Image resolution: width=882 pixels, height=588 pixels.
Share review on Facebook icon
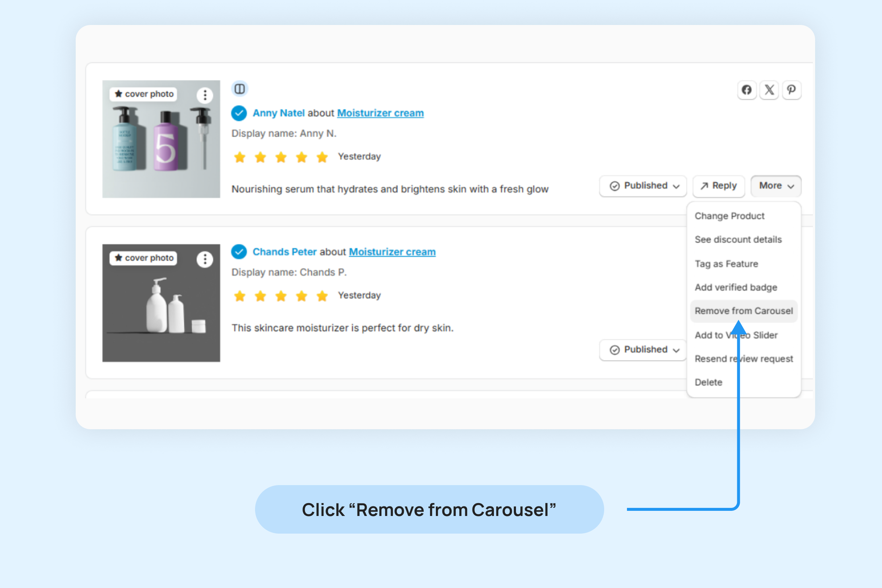pyautogui.click(x=746, y=90)
